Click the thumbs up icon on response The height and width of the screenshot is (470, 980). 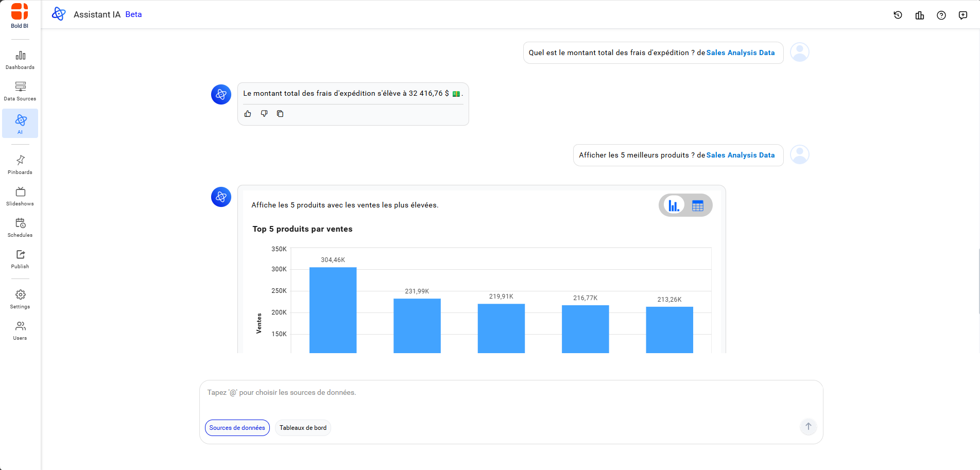point(248,114)
